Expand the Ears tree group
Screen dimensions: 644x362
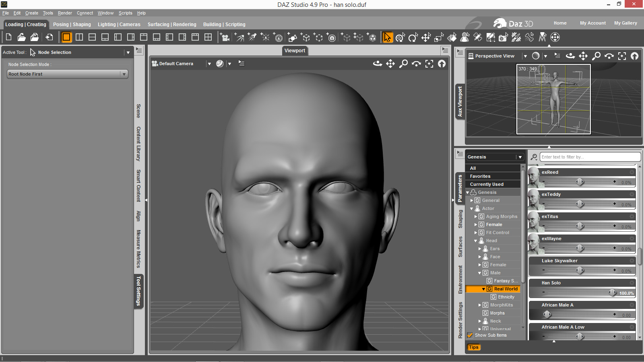tap(480, 249)
